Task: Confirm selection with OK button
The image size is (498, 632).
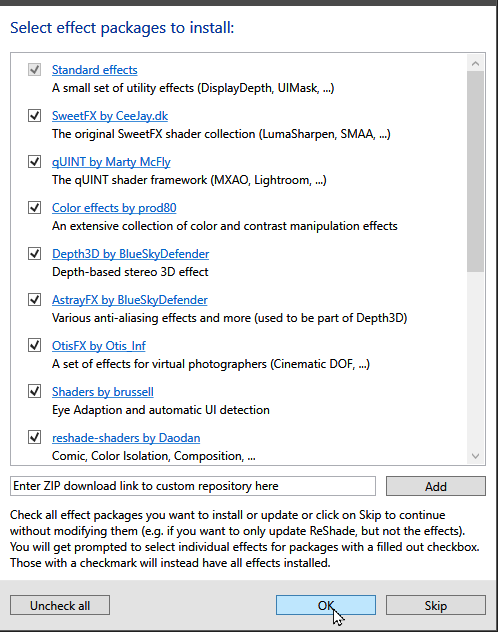Action: [x=326, y=605]
